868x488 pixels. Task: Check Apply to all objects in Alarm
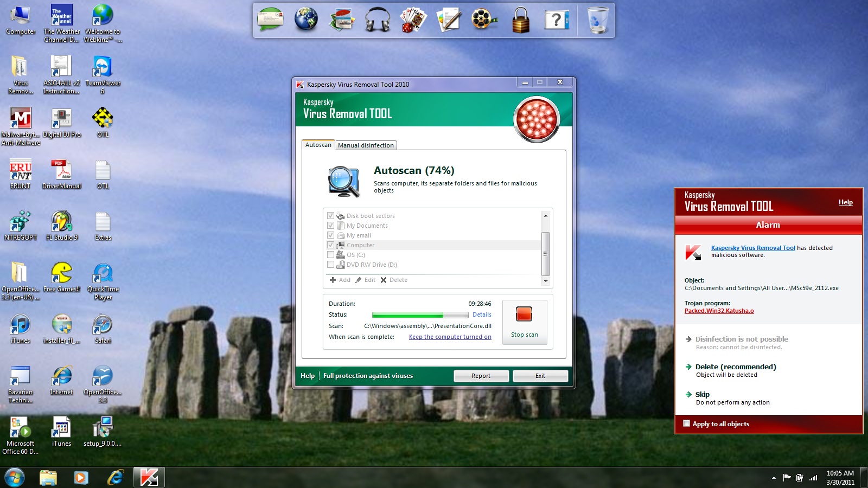(687, 423)
